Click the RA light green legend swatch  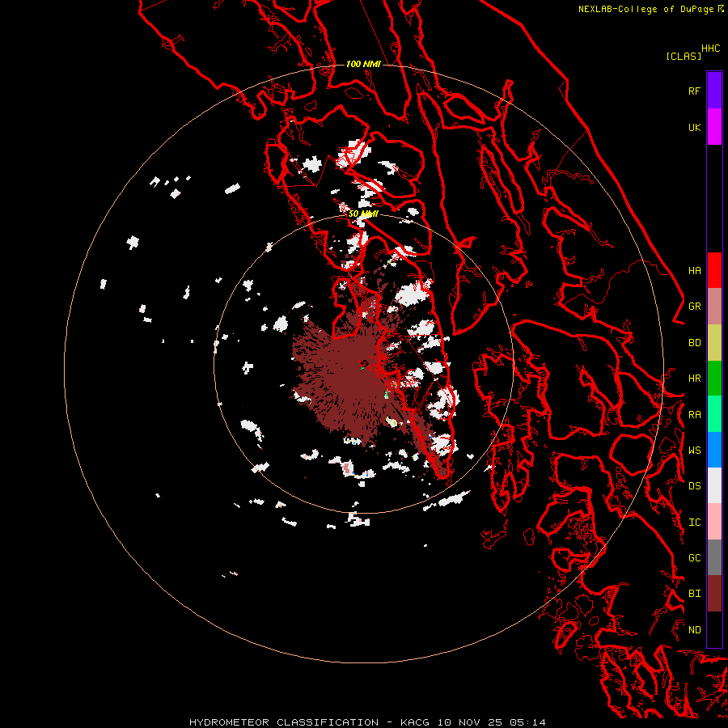714,414
